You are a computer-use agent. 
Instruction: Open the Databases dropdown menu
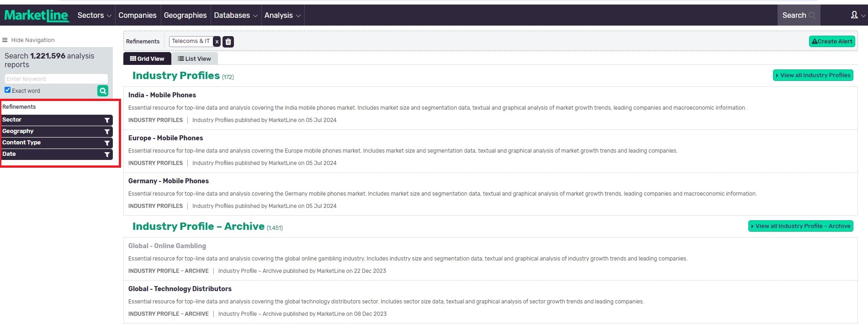(235, 15)
